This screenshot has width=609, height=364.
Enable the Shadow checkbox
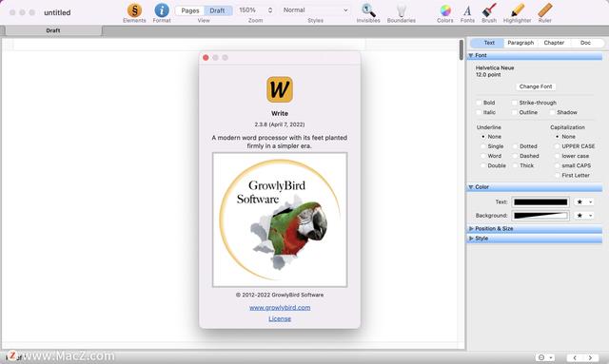(552, 112)
